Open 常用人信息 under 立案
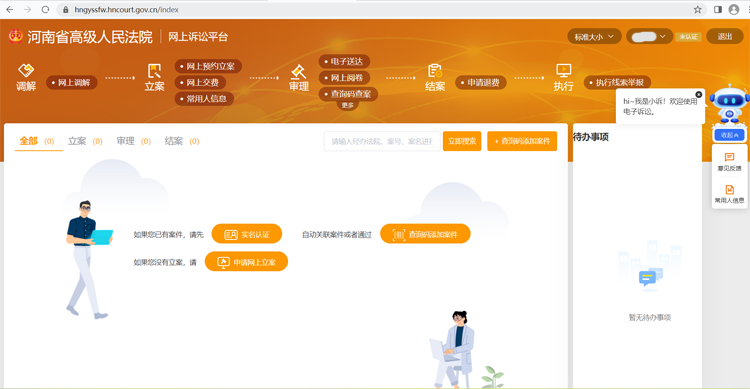This screenshot has height=389, width=750. pos(204,99)
